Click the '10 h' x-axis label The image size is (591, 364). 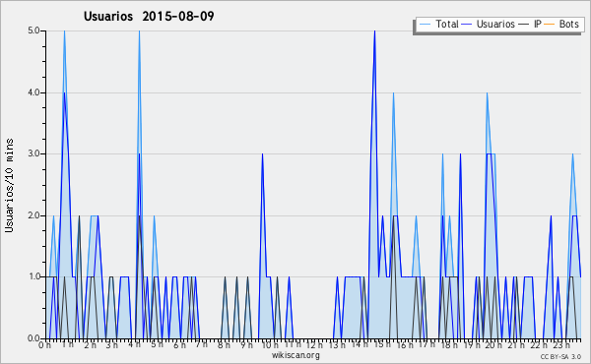270,345
